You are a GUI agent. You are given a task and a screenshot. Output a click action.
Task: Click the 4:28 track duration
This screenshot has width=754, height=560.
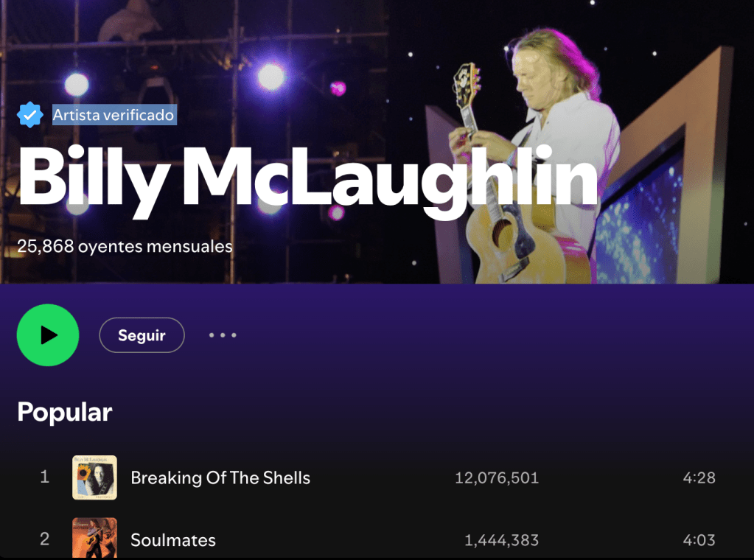699,477
